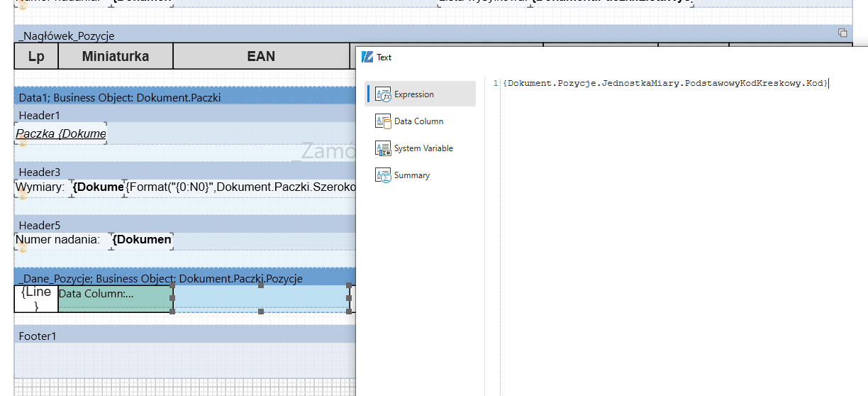The image size is (868, 396).
Task: Open the System Variable tab
Action: point(423,148)
